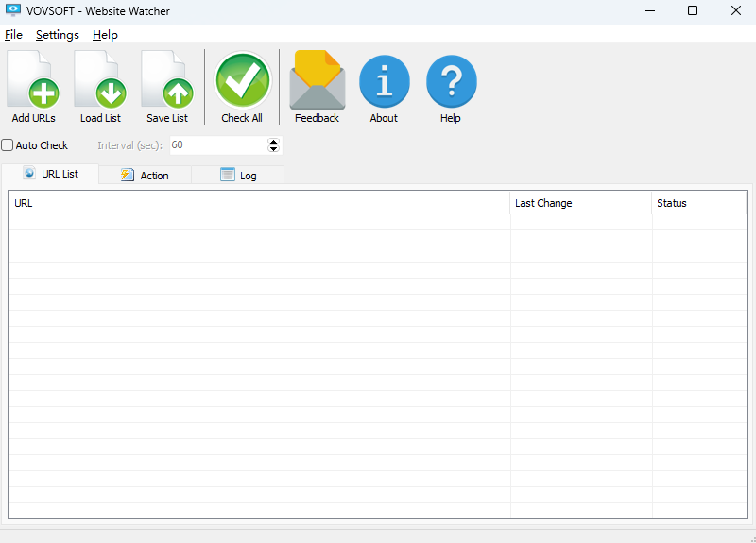
Task: Decrease interval with the down spinner arrow
Action: [x=273, y=148]
